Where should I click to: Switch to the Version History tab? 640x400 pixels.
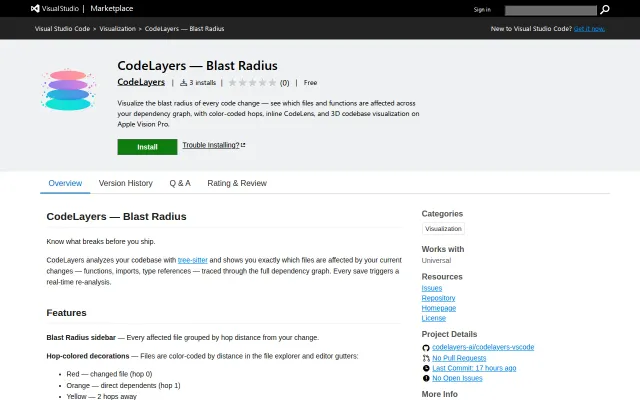click(126, 183)
